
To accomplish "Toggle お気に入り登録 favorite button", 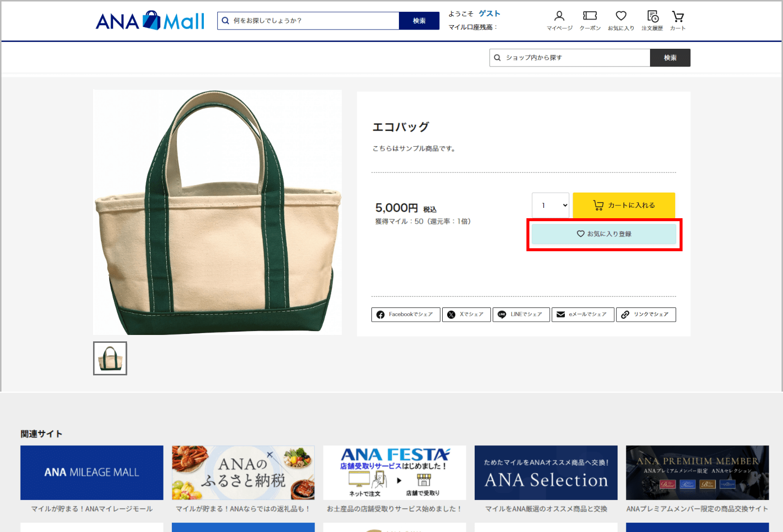I will coord(604,234).
